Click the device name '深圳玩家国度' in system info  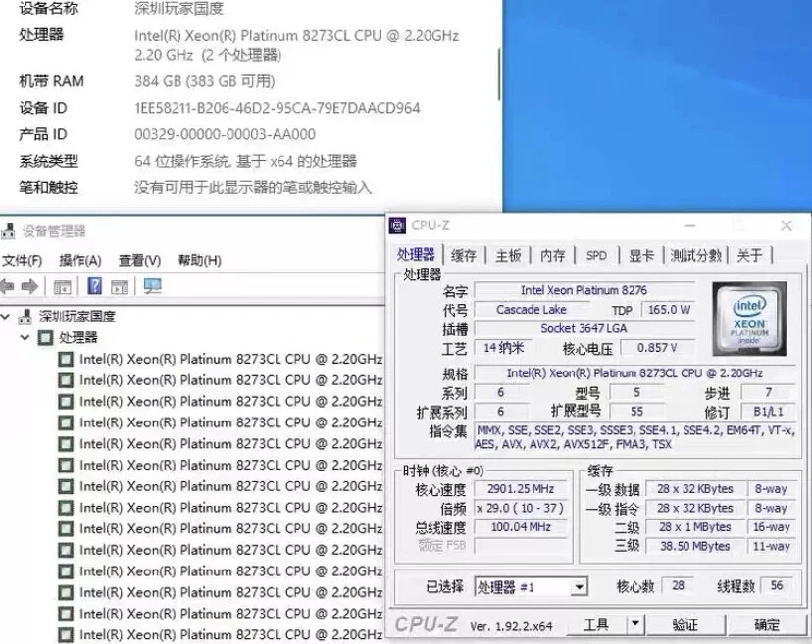pos(178,8)
